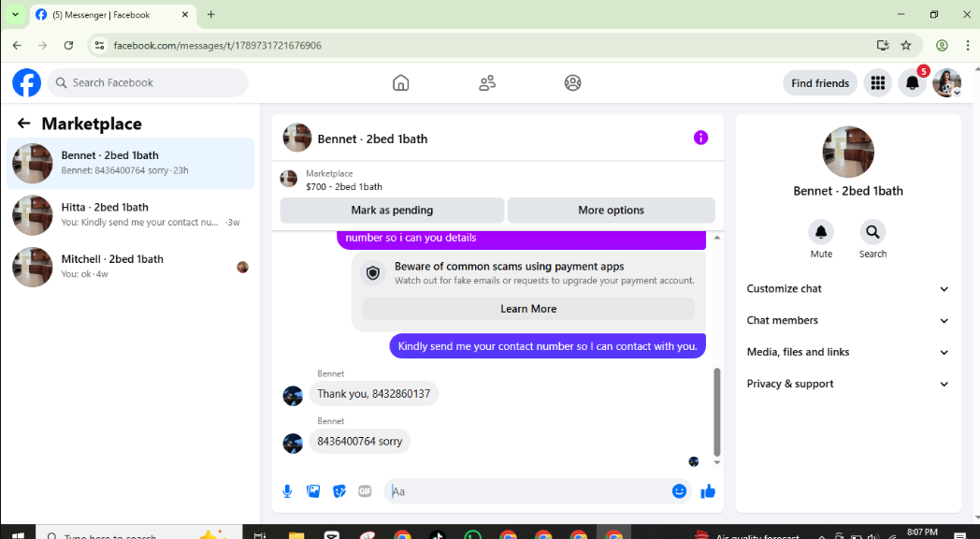
Task: Choose a sticker from the sticker icon
Action: pos(339,491)
